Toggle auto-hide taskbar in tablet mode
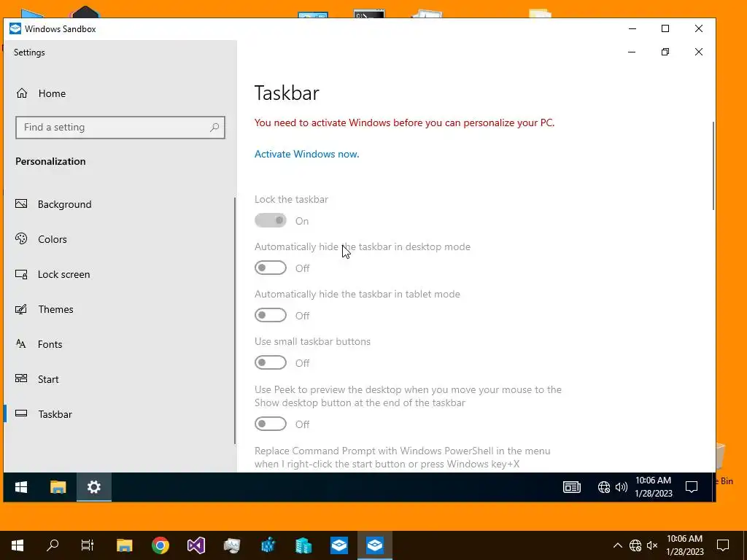This screenshot has height=560, width=747. 271,315
